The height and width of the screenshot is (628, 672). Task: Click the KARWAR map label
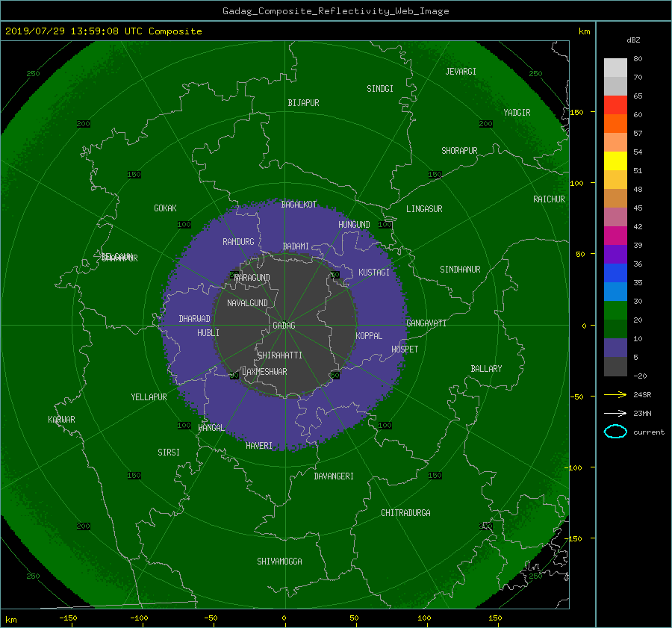click(61, 420)
